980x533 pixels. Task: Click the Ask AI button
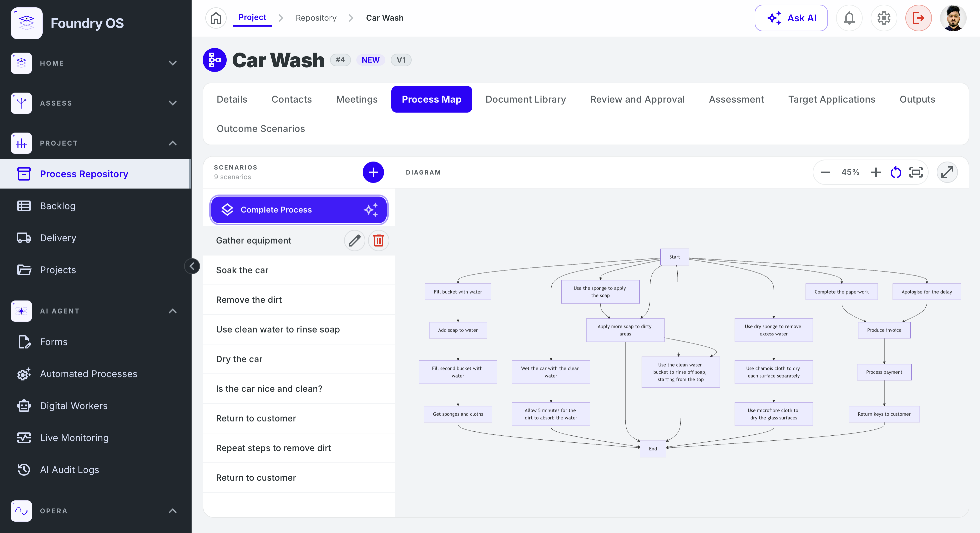791,18
